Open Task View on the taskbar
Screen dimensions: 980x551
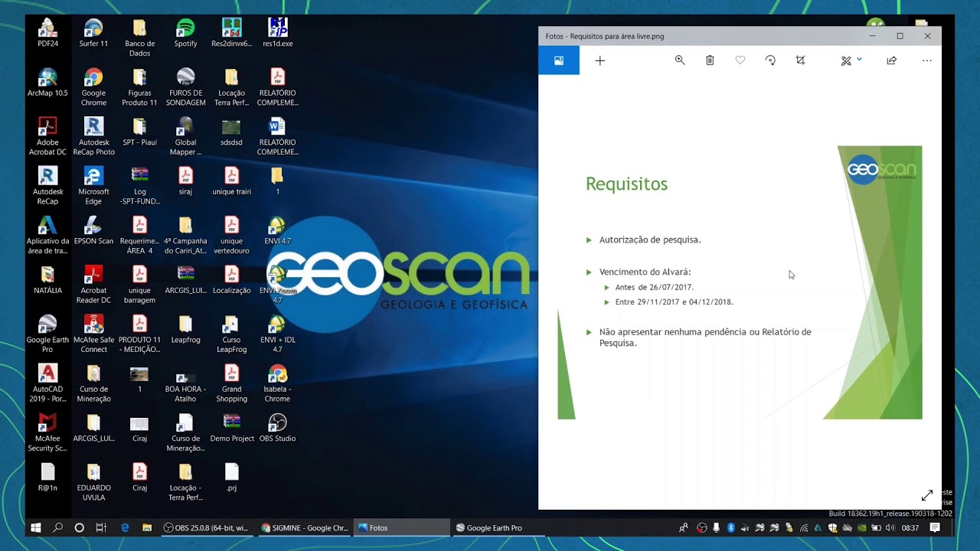pos(101,528)
